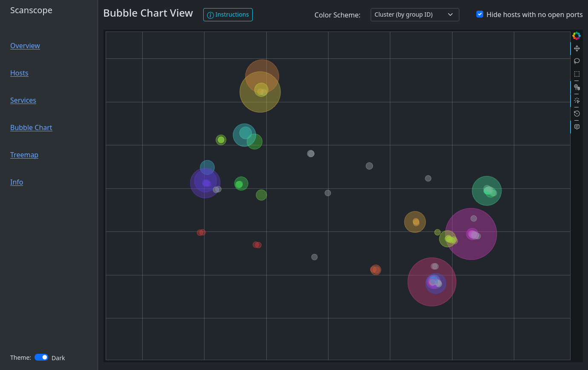Go to the Hosts page
This screenshot has width=588, height=370.
coord(19,73)
